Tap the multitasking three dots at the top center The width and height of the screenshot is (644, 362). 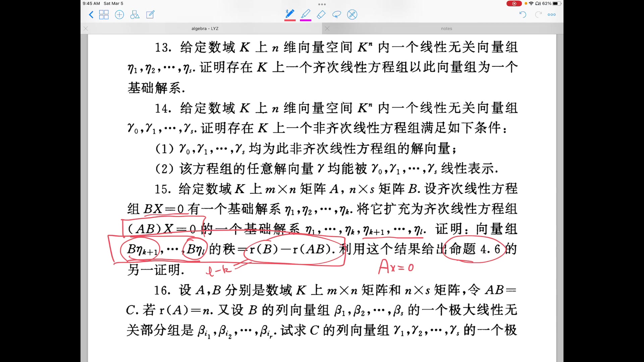(322, 4)
